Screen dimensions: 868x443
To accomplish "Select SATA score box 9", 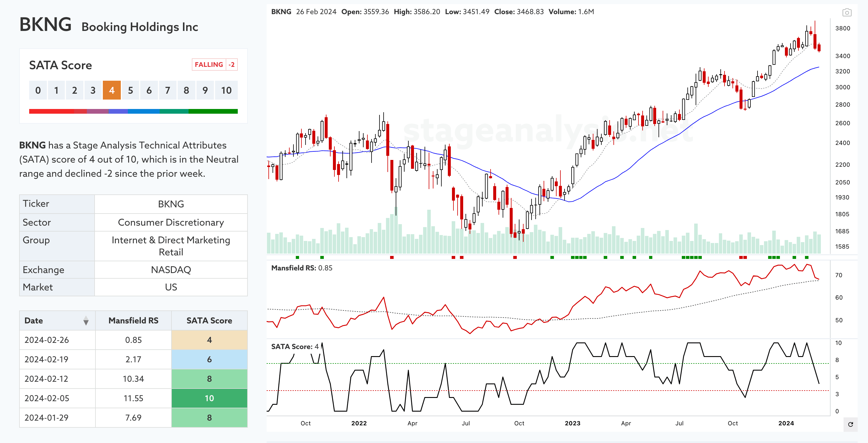I will pos(205,90).
